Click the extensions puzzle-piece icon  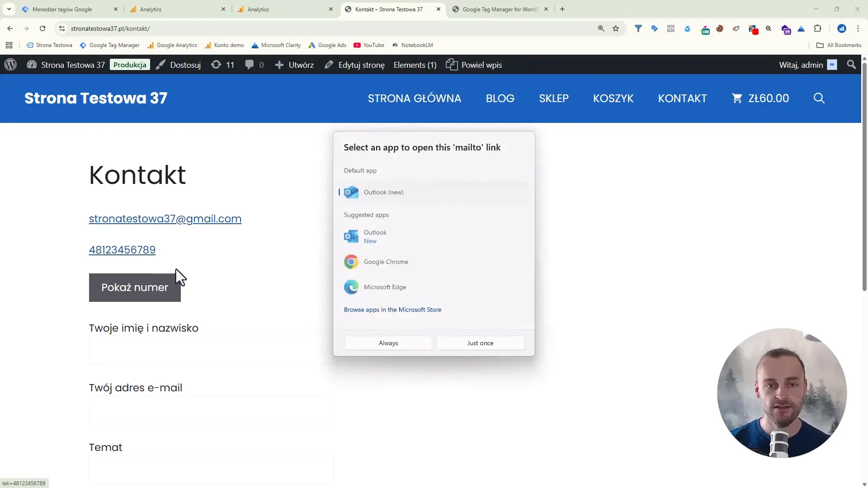tap(817, 28)
